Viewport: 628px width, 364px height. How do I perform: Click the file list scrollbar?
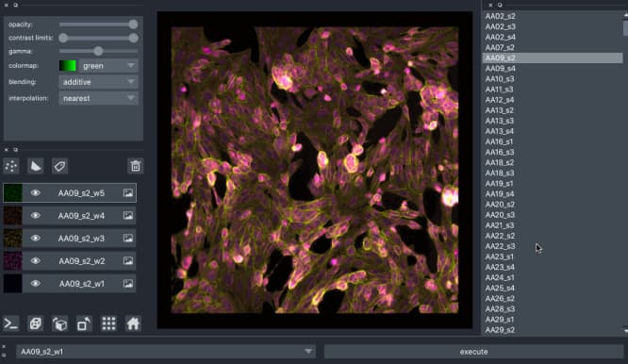[x=625, y=28]
